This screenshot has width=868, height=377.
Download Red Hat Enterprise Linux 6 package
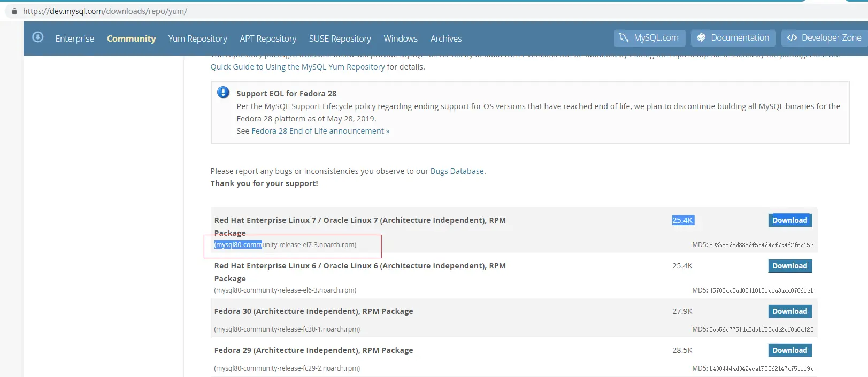[790, 266]
